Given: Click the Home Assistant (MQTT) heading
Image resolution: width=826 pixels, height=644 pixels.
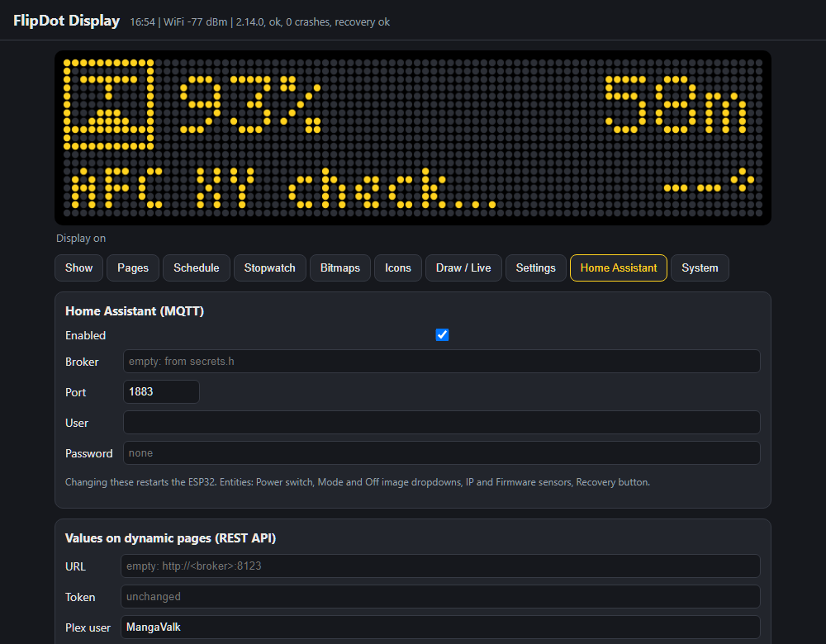Looking at the screenshot, I should 135,311.
